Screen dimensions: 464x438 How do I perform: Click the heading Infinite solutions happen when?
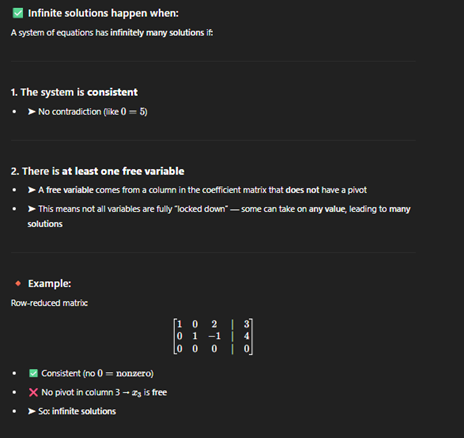103,13
